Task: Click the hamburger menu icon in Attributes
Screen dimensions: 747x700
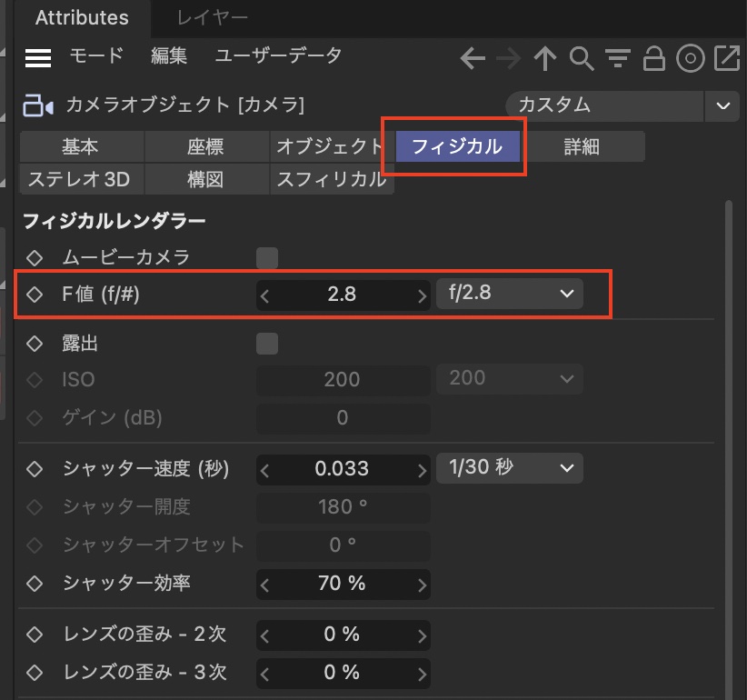Action: pyautogui.click(x=37, y=58)
